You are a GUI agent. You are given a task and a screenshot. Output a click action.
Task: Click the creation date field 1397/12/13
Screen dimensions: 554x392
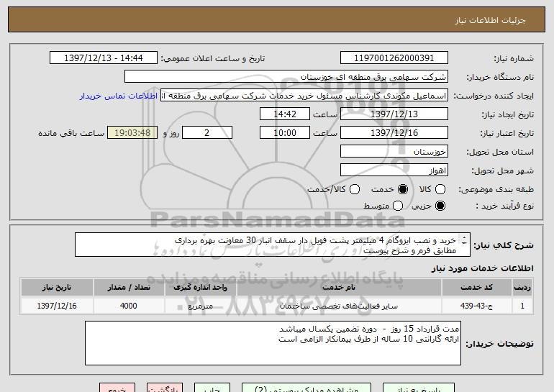pos(394,114)
